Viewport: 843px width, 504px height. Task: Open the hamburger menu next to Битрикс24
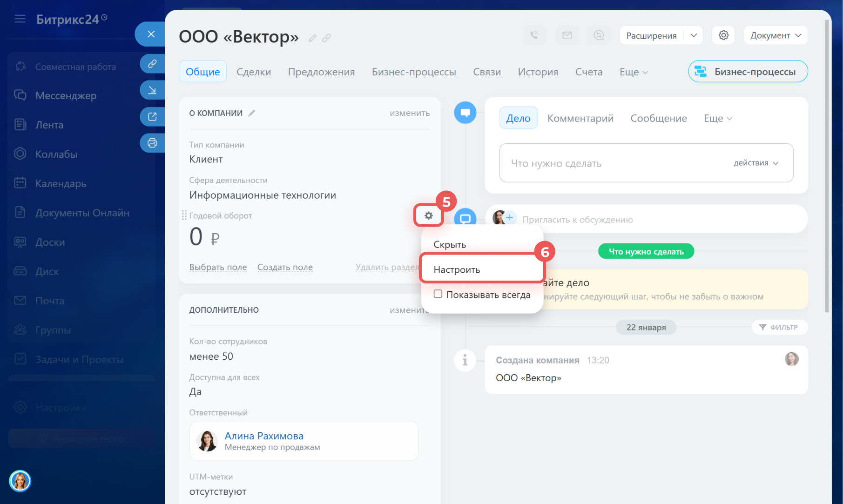point(20,19)
